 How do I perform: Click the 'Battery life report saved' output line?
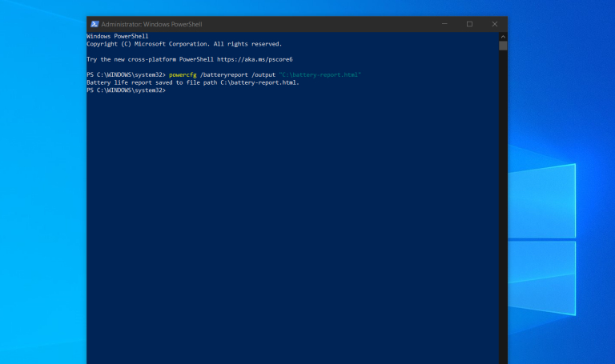pos(193,82)
